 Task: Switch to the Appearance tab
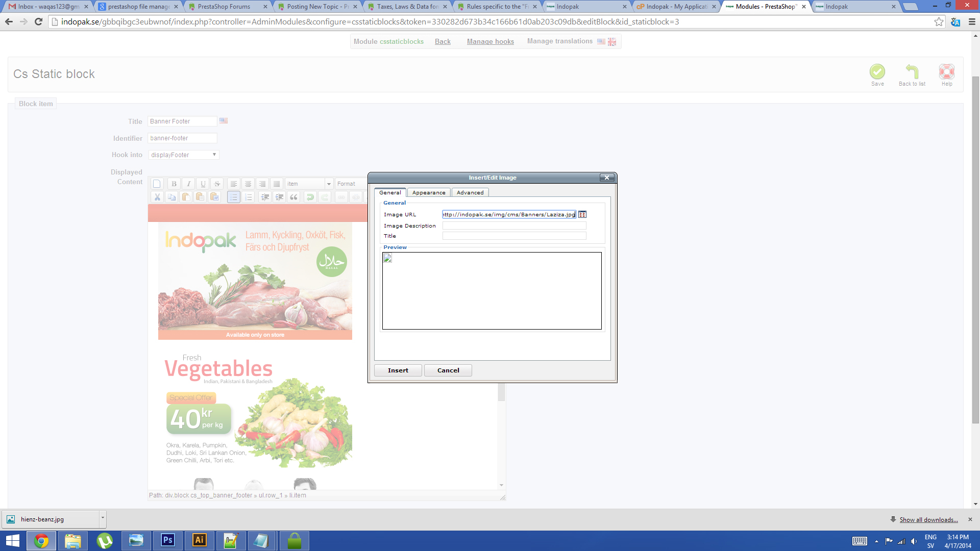click(429, 193)
